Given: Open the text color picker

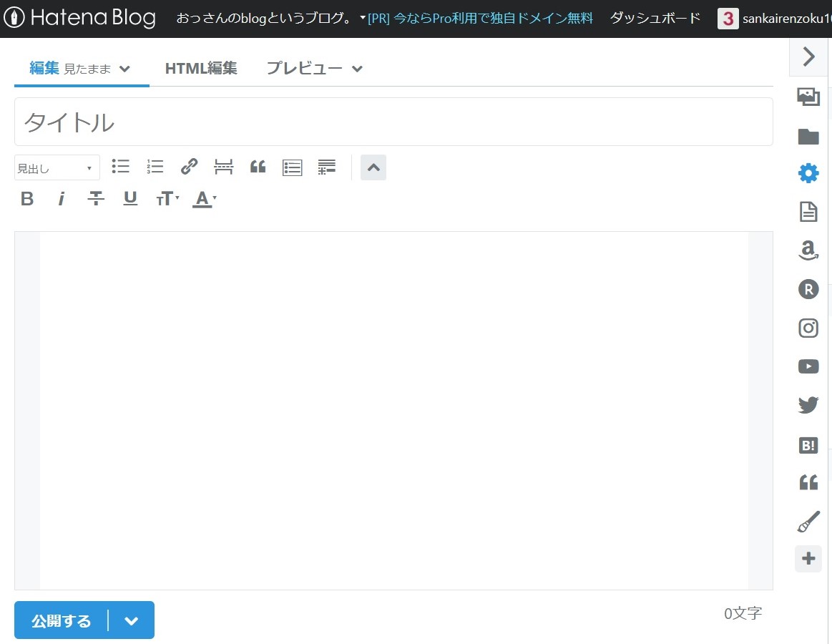Looking at the screenshot, I should point(205,198).
